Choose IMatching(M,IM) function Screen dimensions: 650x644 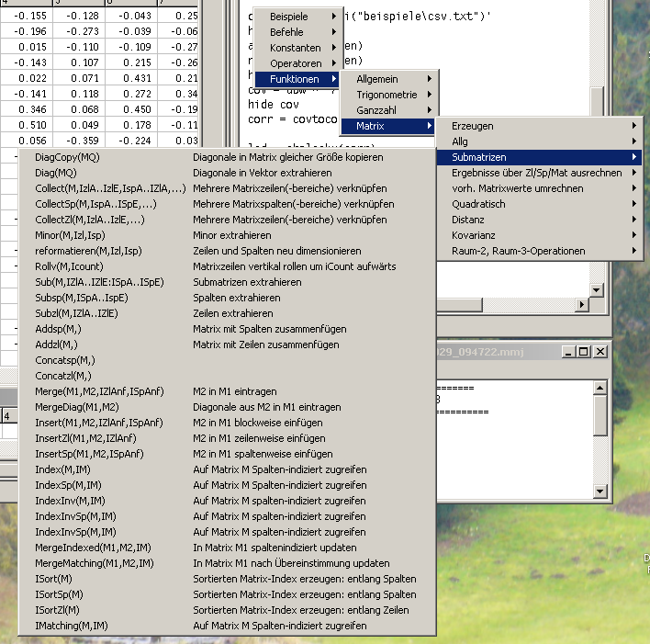coord(227,626)
